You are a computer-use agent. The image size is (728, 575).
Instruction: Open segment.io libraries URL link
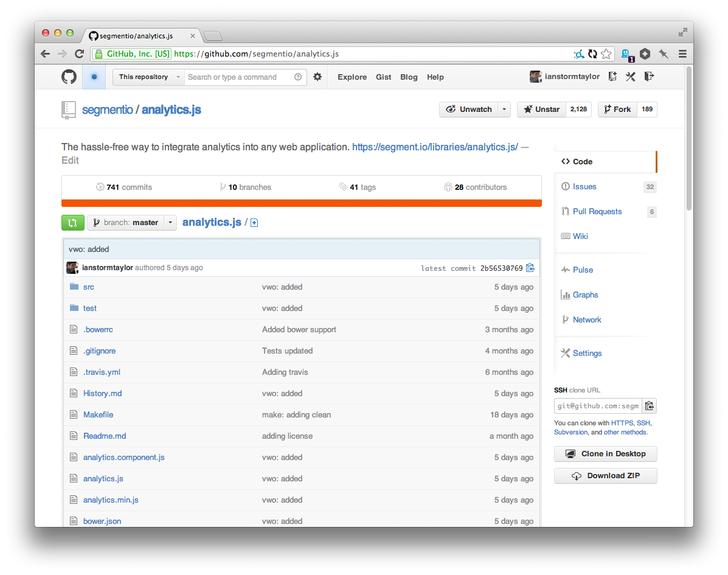(x=435, y=147)
